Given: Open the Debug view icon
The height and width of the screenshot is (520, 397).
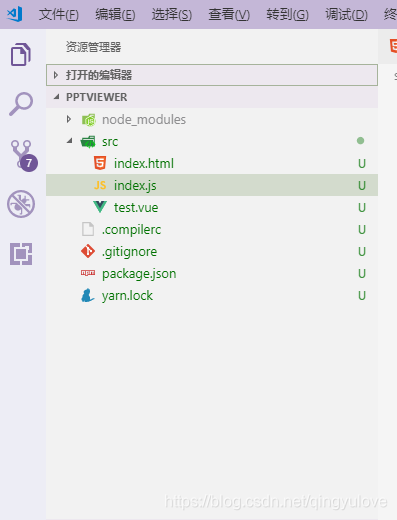Looking at the screenshot, I should click(21, 204).
